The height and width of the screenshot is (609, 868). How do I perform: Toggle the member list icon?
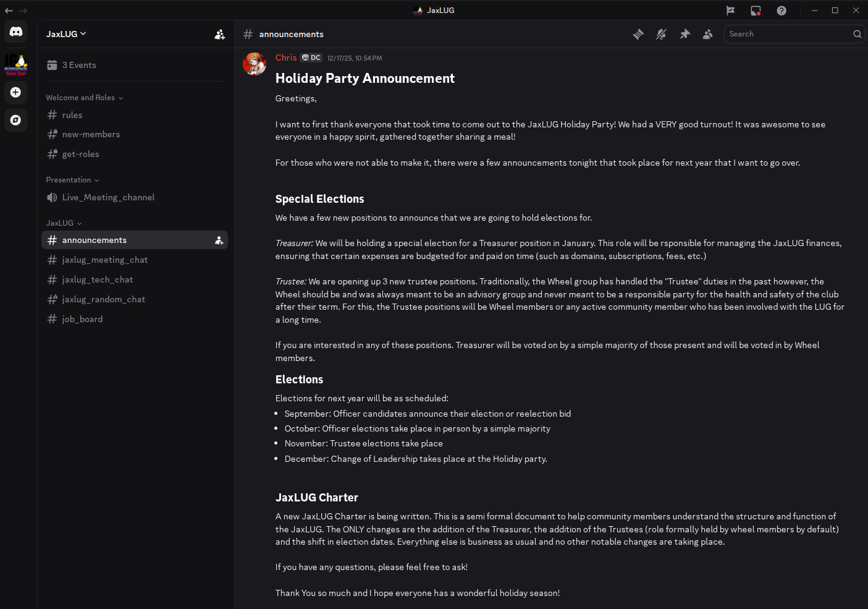pyautogui.click(x=707, y=34)
